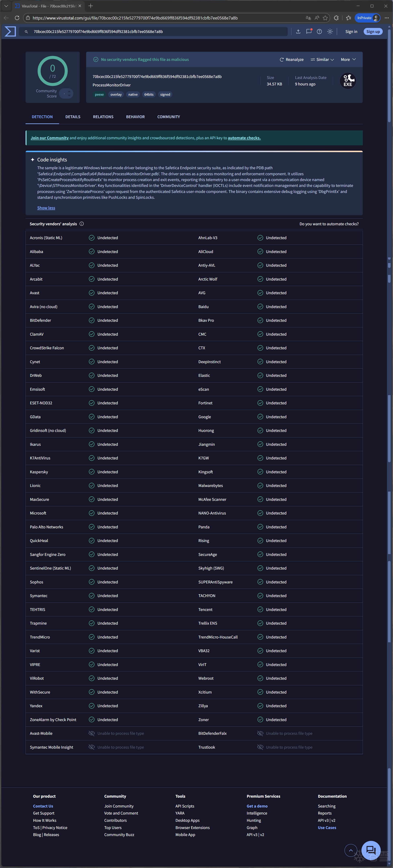Viewport: 393px width, 868px height.
Task: Click the hash search input field
Action: pos(158,32)
